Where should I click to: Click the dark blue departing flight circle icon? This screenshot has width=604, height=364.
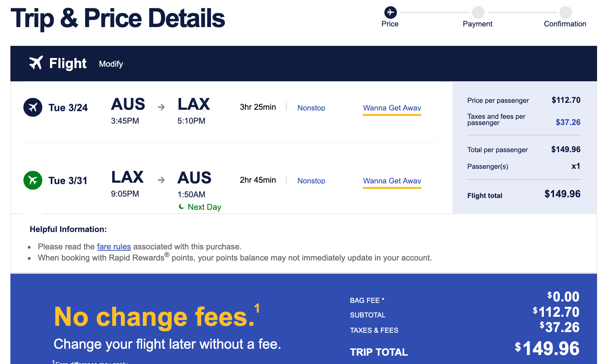pyautogui.click(x=33, y=107)
